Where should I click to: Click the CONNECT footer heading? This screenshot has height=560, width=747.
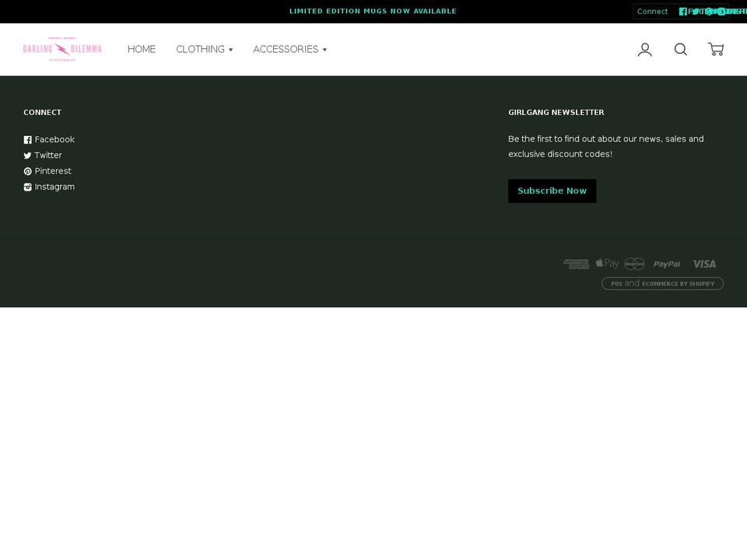(42, 112)
